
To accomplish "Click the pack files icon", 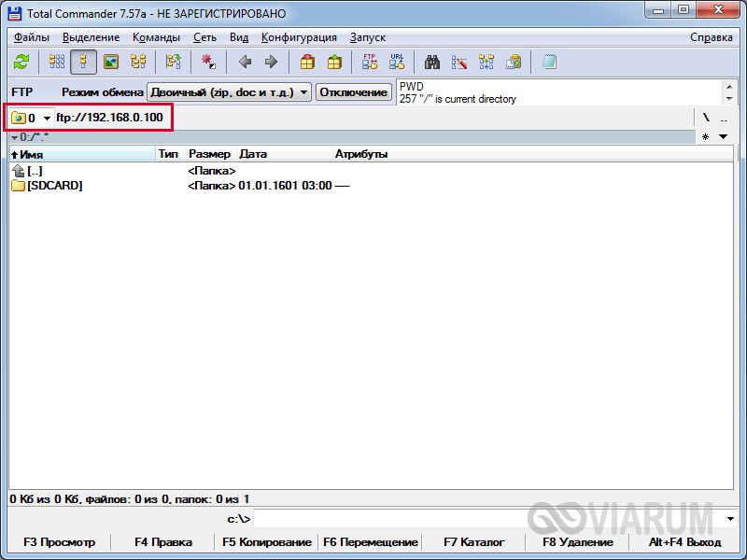I will [307, 62].
